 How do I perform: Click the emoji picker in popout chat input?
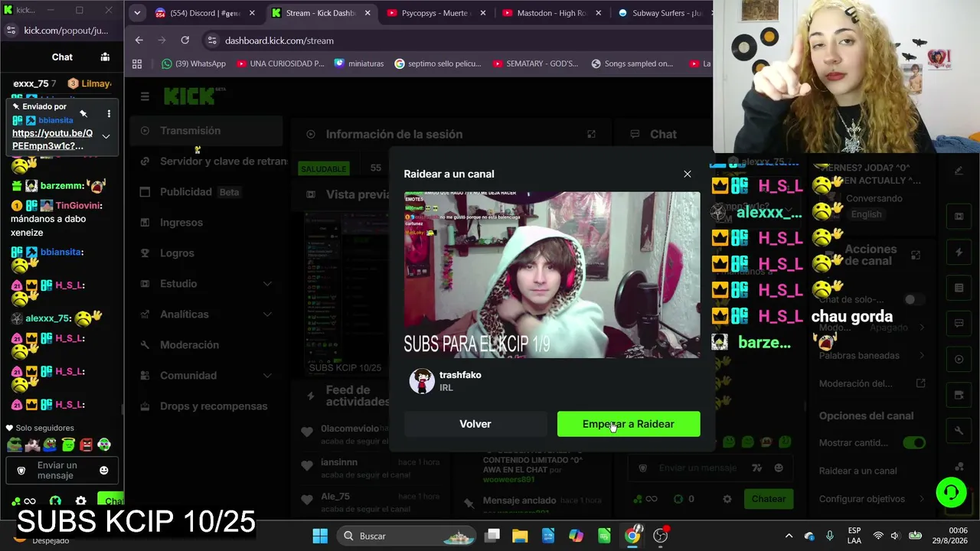pyautogui.click(x=104, y=470)
